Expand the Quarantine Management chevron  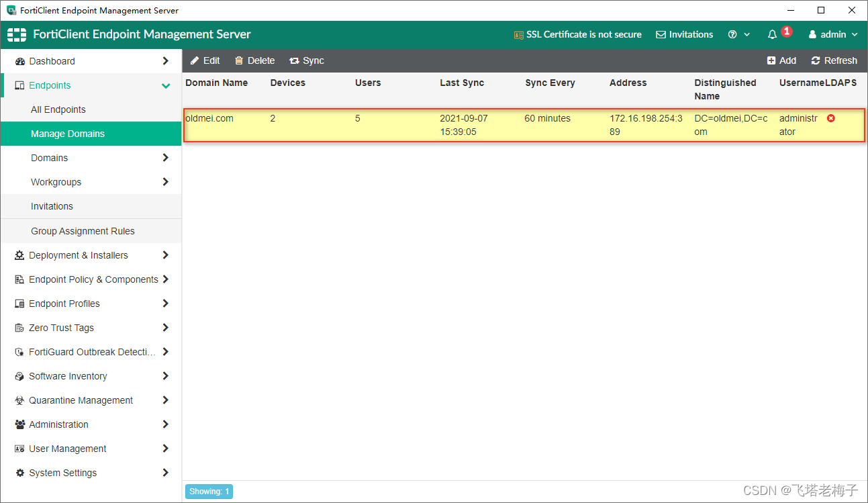(x=165, y=400)
